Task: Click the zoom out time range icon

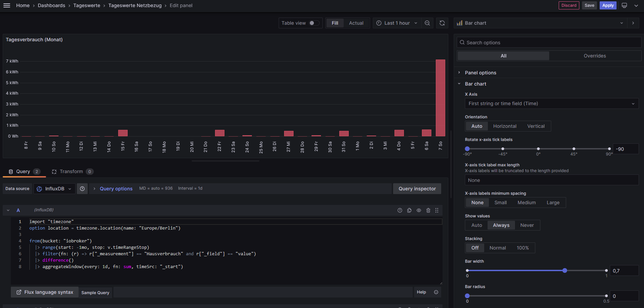Action: (427, 23)
